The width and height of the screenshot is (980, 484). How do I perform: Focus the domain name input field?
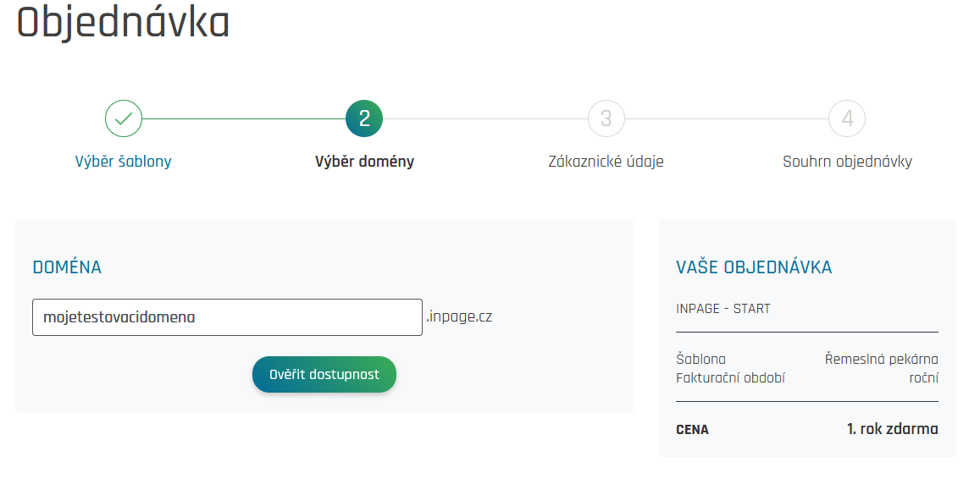pyautogui.click(x=227, y=317)
